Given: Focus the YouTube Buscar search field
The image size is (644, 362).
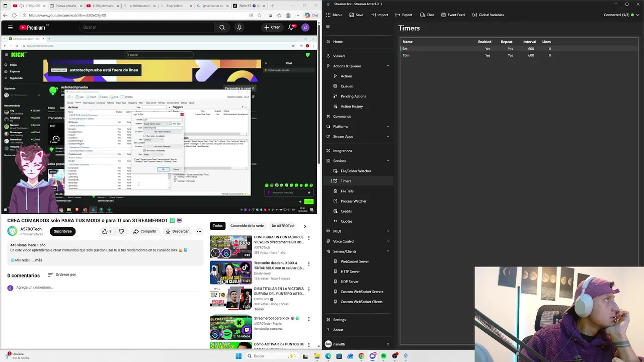Looking at the screenshot, I should pos(146,27).
